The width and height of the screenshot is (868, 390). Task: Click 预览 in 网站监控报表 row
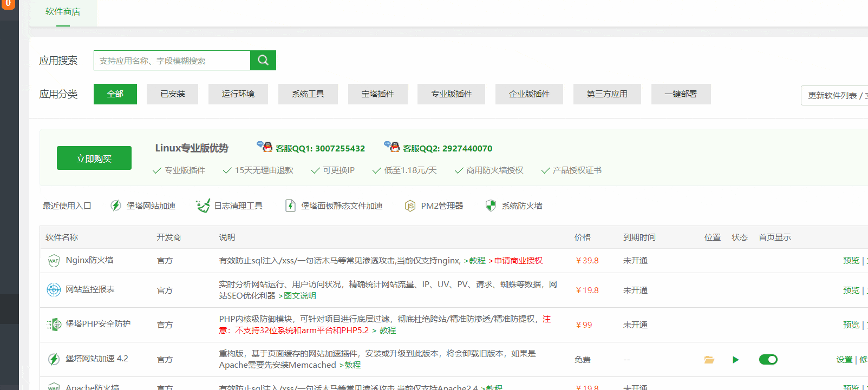[851, 290]
